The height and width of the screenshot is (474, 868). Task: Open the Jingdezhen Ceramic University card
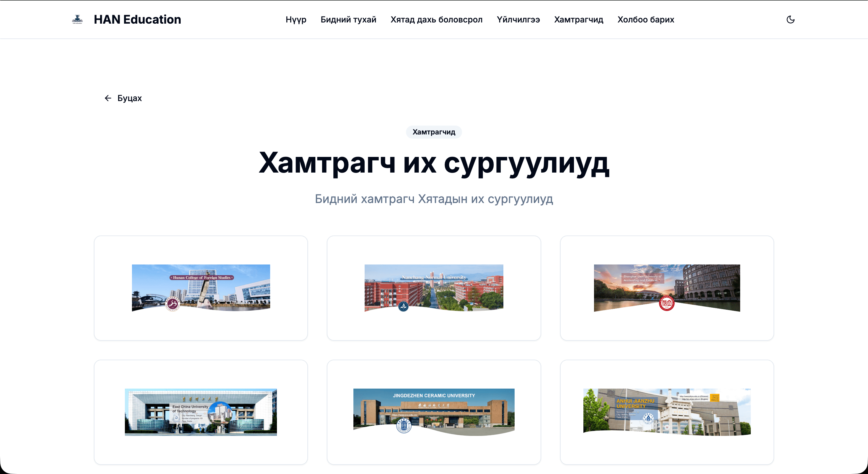point(434,412)
